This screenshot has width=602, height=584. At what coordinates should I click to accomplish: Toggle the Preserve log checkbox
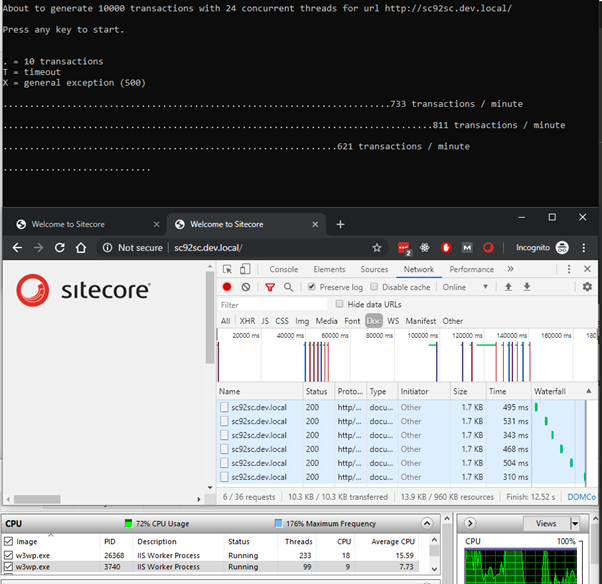pos(312,287)
